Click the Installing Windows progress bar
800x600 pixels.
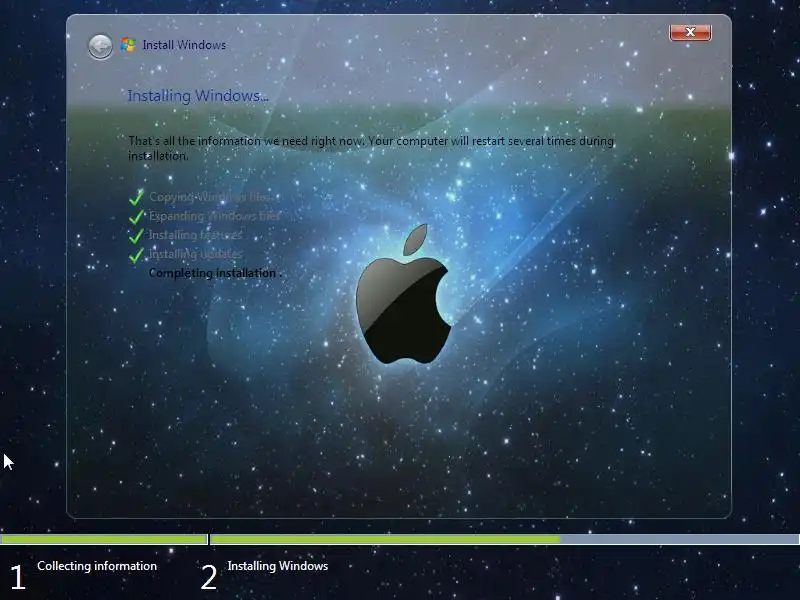point(505,539)
